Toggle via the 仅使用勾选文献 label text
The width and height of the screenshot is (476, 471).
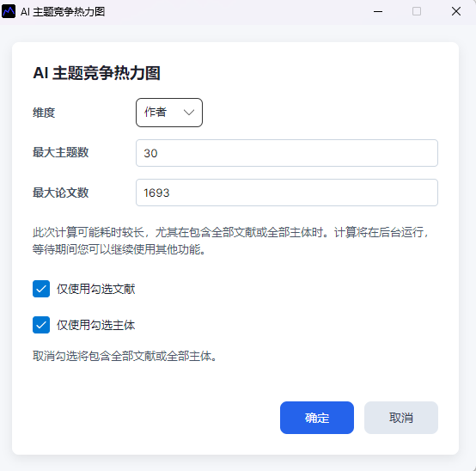pos(95,289)
